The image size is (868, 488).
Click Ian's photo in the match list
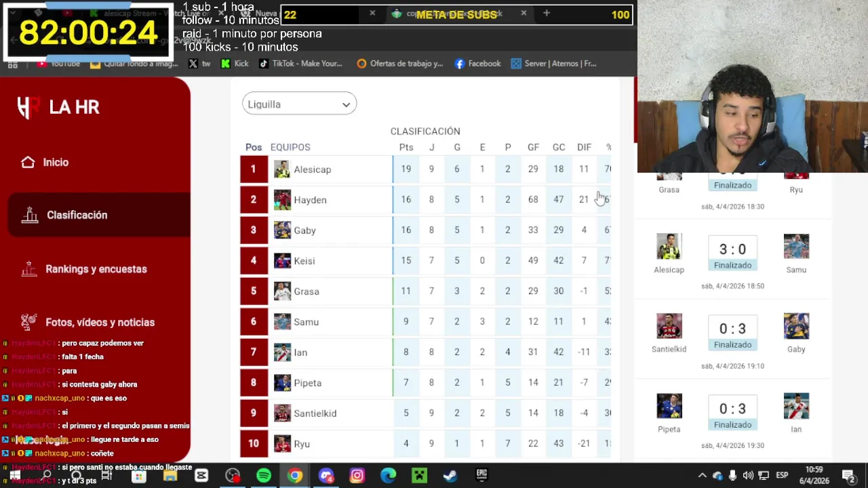(x=796, y=406)
